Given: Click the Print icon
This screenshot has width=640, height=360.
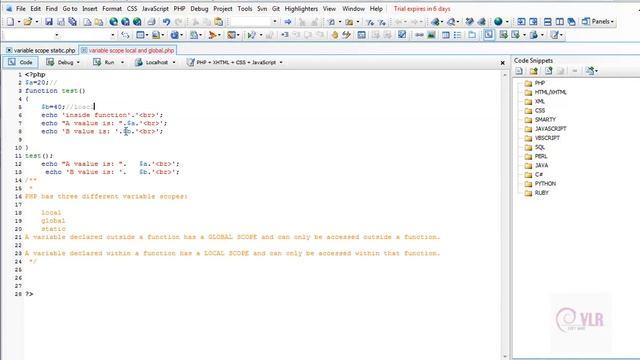Looking at the screenshot, I should tap(151, 22).
